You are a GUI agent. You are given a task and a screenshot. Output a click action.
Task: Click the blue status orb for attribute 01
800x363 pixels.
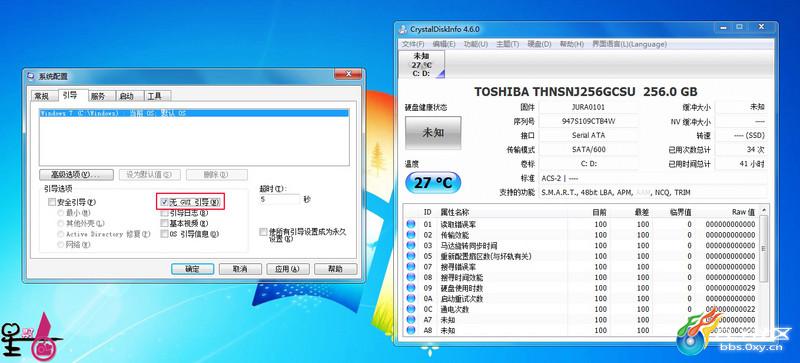pos(411,224)
